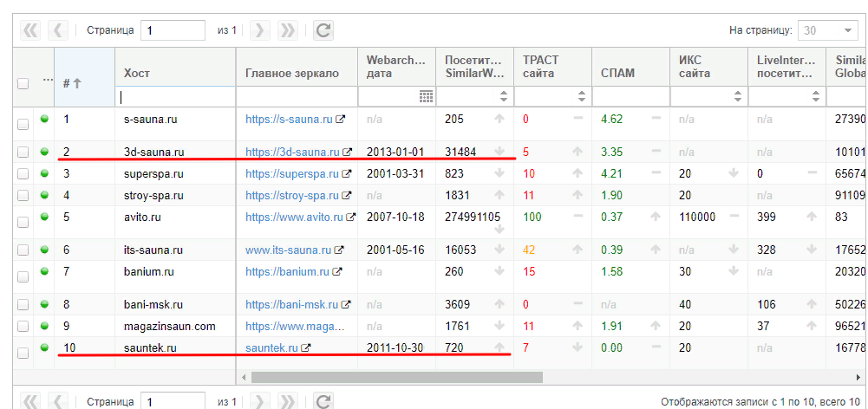This screenshot has width=868, height=409.
Task: Open truncated https://www.maga… link
Action: 295,327
